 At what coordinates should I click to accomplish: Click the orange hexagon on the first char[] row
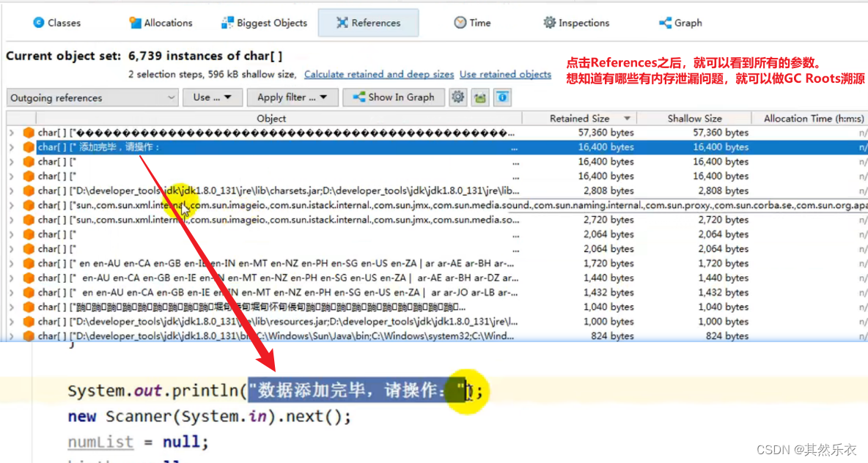click(x=27, y=132)
